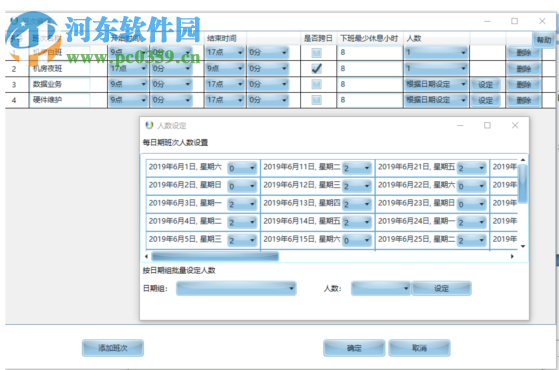Delete the 数据业务 shift
559x370 pixels.
click(x=524, y=84)
